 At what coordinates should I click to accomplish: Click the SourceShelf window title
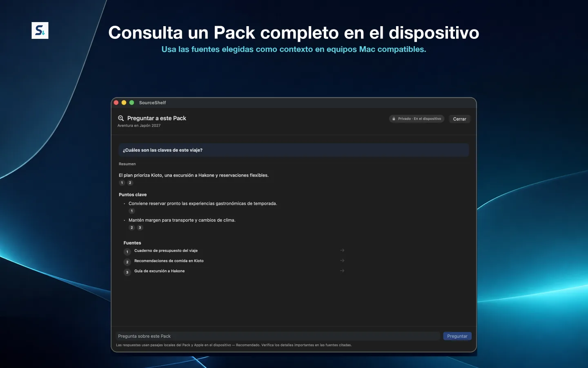[152, 103]
